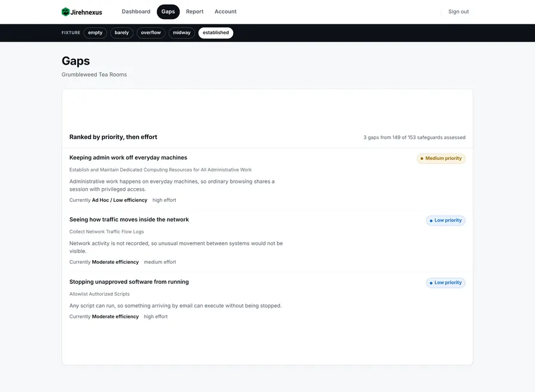This screenshot has height=392, width=535.
Task: Open gap 'Keeping admin work off everyday machines'
Action: (x=128, y=157)
